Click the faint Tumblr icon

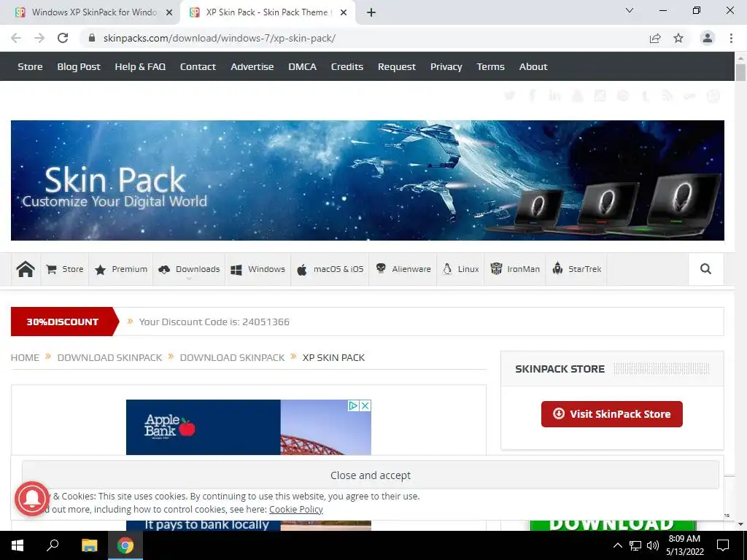[x=645, y=96]
